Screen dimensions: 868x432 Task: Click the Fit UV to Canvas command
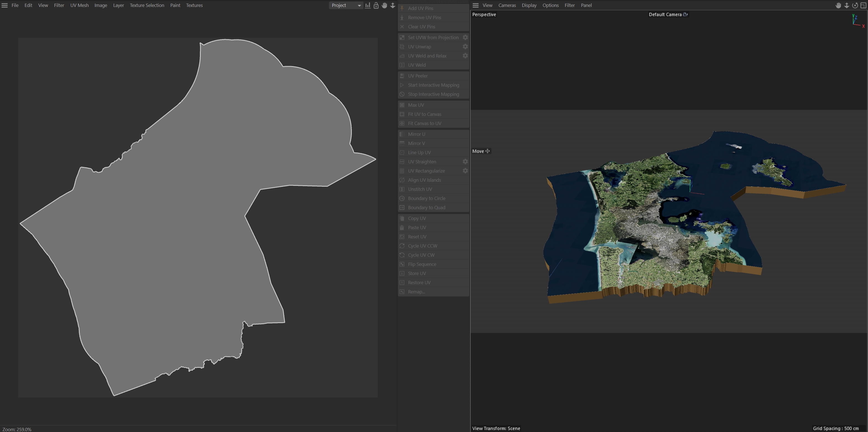pyautogui.click(x=424, y=114)
